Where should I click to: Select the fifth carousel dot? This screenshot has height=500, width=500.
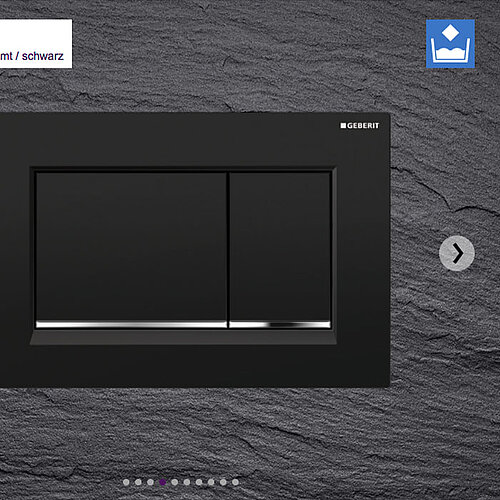pyautogui.click(x=174, y=482)
